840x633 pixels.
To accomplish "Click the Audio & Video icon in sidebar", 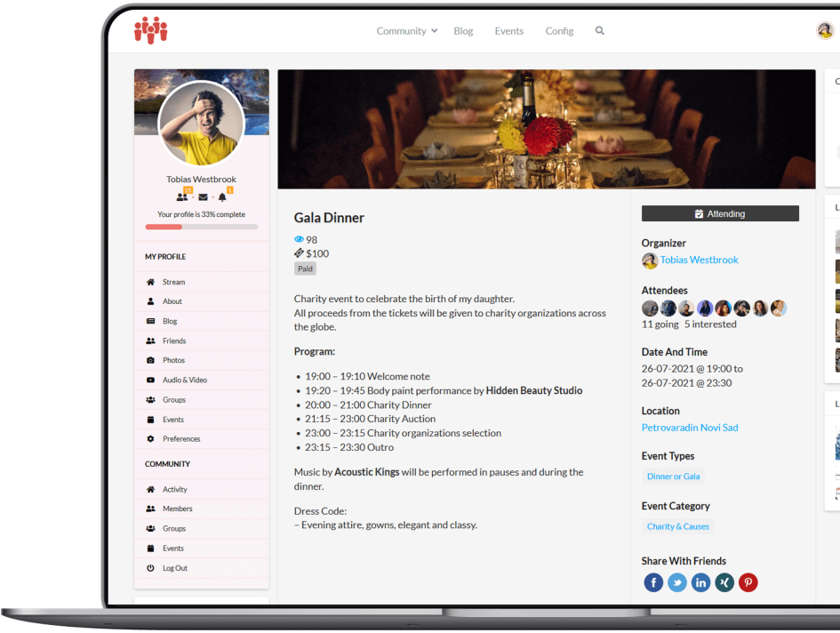I will pyautogui.click(x=150, y=380).
